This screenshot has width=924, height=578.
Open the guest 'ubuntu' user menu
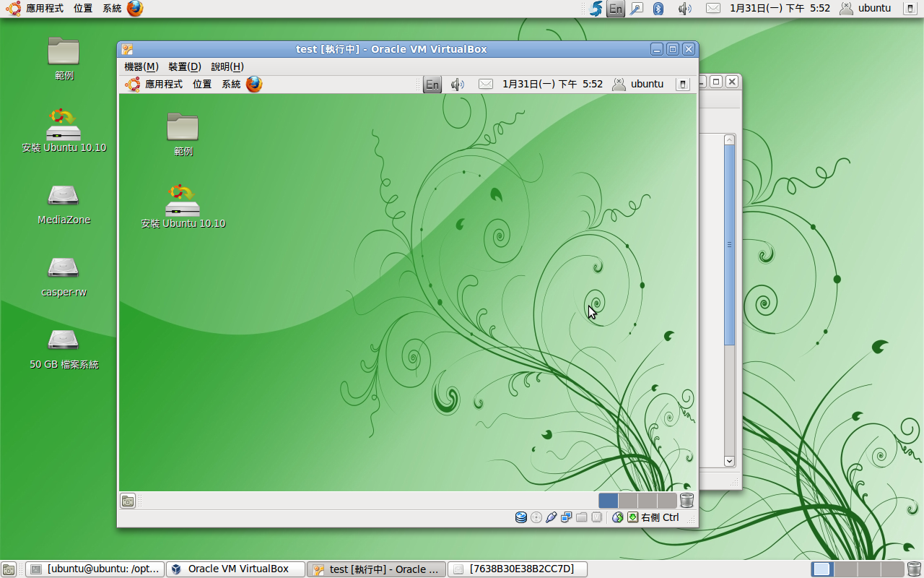pos(638,85)
